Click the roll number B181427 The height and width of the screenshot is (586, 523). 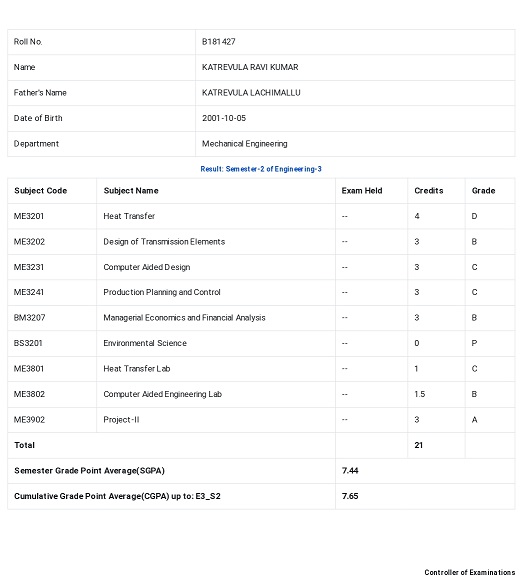pyautogui.click(x=219, y=42)
